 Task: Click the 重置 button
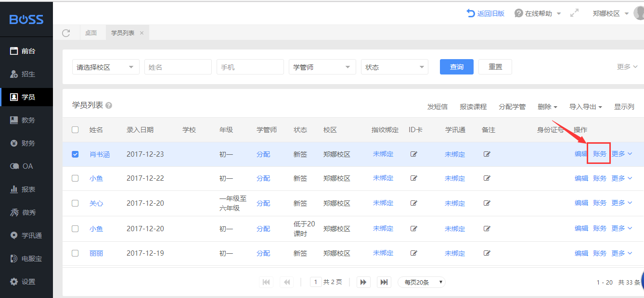pos(495,67)
